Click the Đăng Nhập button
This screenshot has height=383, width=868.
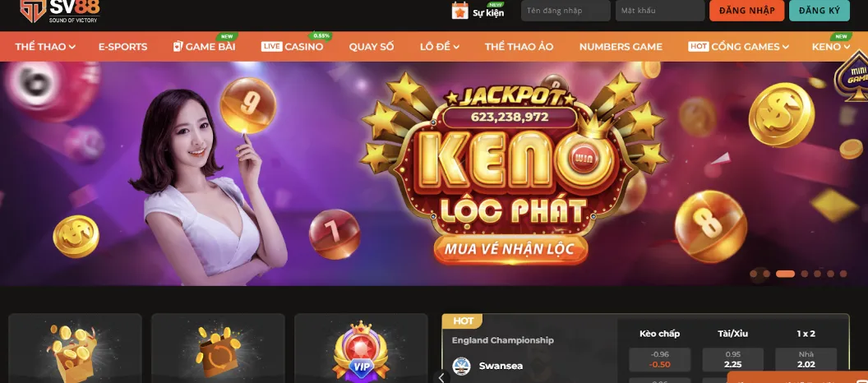[x=747, y=11]
